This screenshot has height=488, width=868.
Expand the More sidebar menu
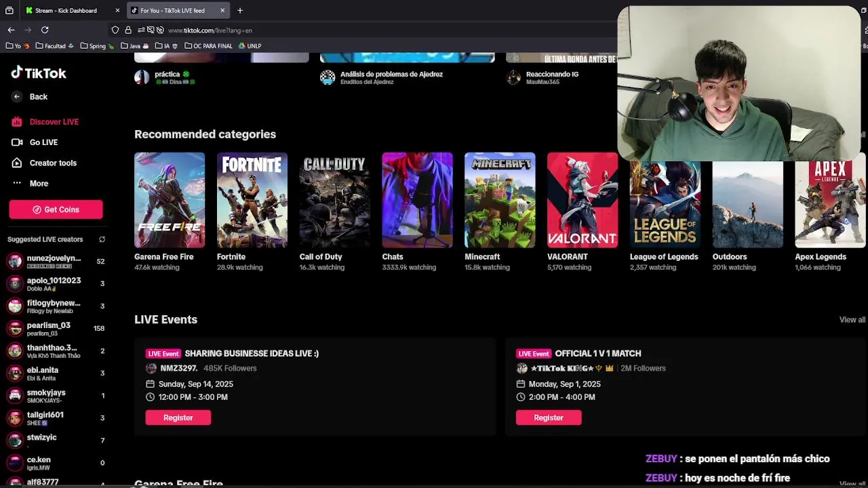pyautogui.click(x=30, y=184)
